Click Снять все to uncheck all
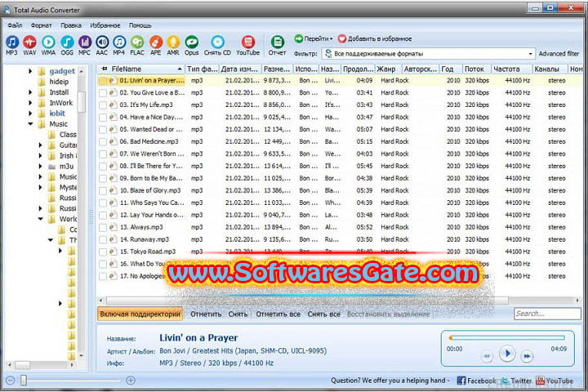 point(323,314)
